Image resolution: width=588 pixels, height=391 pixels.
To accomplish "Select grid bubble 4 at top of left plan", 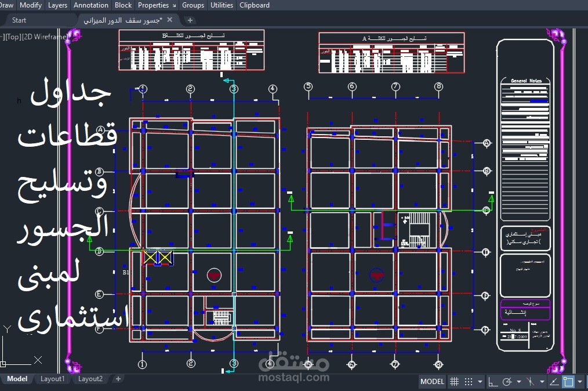I will click(x=273, y=89).
